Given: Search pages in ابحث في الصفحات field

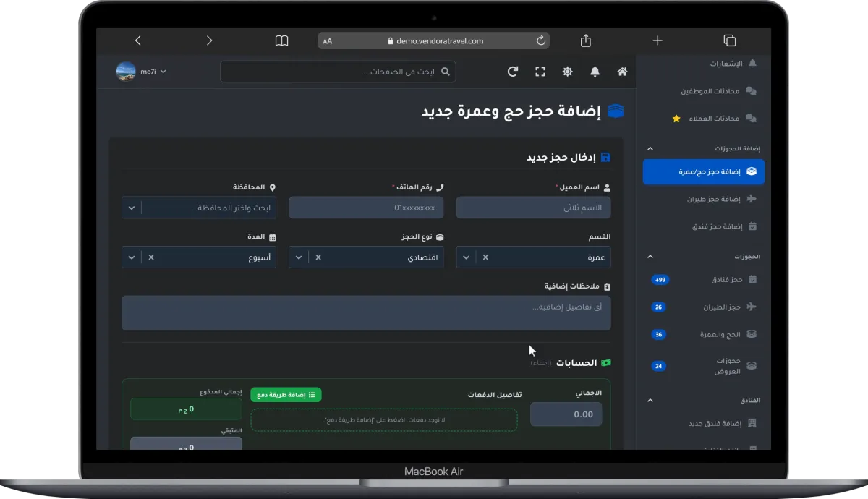Looking at the screenshot, I should click(x=338, y=72).
